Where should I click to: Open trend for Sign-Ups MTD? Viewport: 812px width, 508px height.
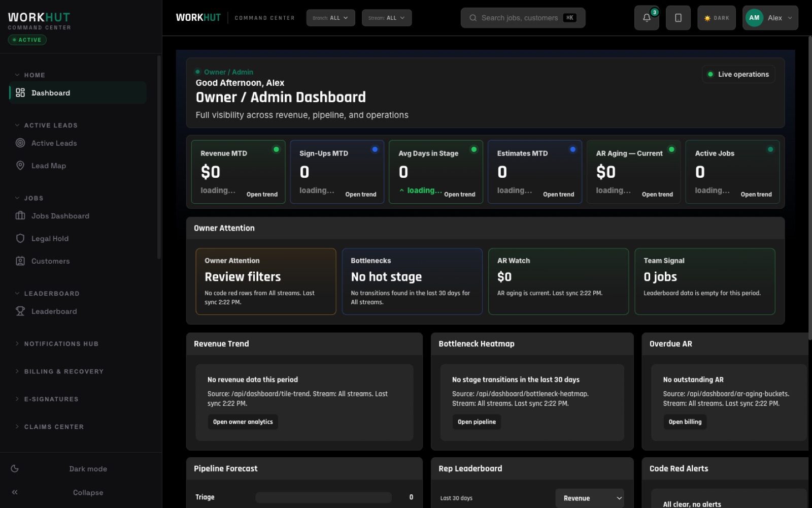[x=361, y=195]
